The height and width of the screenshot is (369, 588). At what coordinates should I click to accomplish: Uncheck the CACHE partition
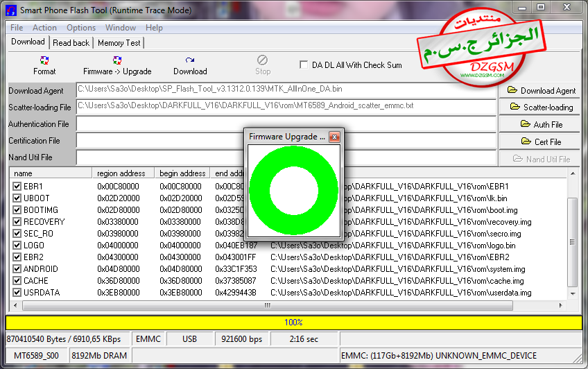pyautogui.click(x=17, y=280)
